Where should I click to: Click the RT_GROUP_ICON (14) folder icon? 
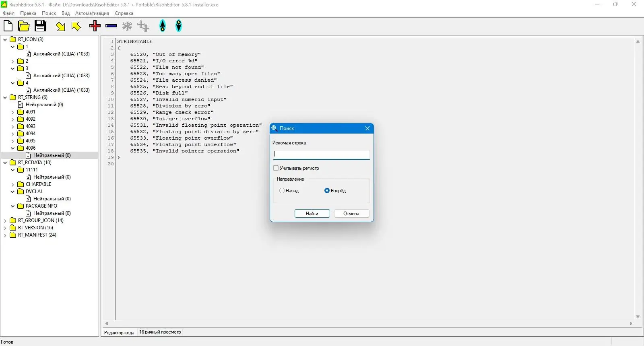13,220
